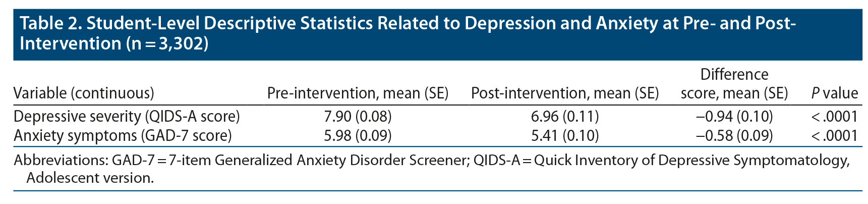Select the Difference score, mean (SE) header
The height and width of the screenshot is (204, 868).
pyautogui.click(x=734, y=84)
